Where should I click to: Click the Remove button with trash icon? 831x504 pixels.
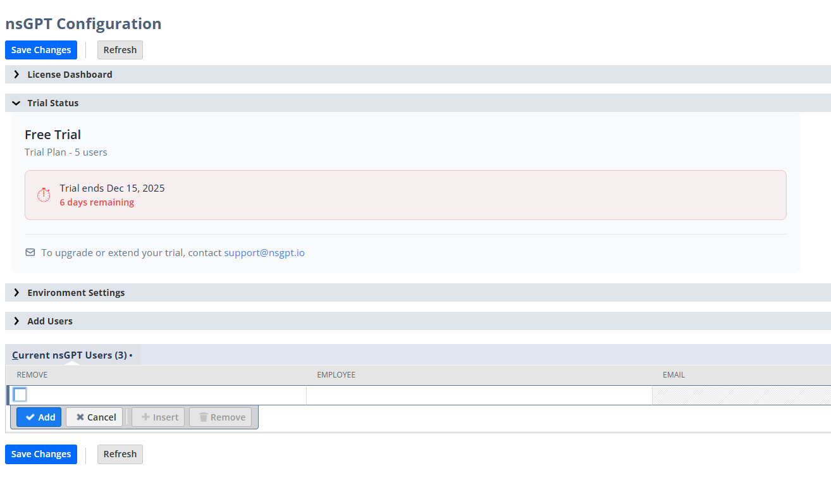click(221, 417)
